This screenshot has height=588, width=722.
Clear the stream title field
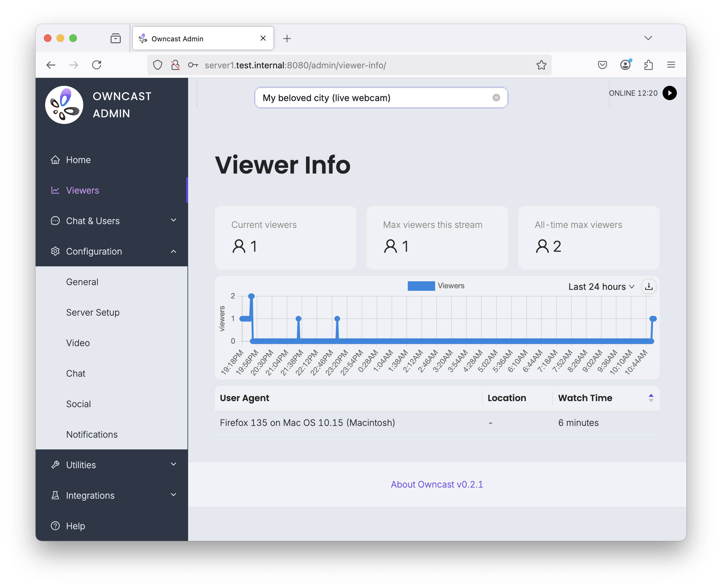pyautogui.click(x=496, y=98)
